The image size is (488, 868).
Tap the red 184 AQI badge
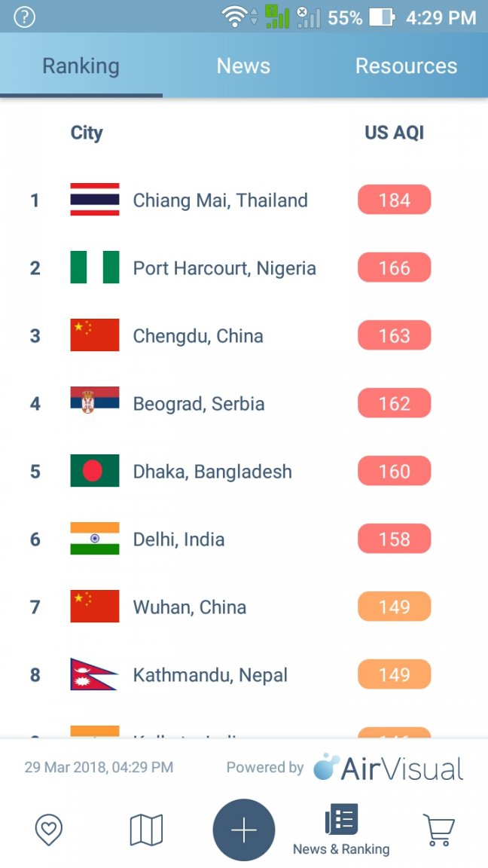(x=395, y=200)
